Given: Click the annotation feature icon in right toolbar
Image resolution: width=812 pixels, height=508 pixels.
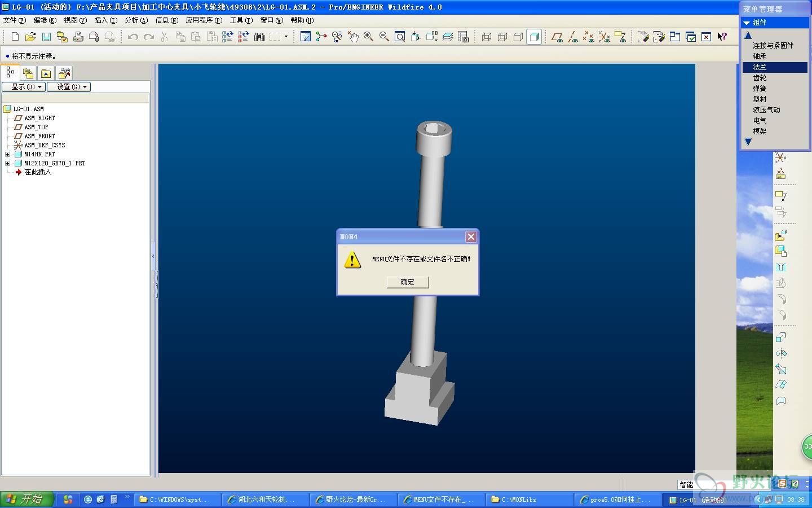Looking at the screenshot, I should (781, 196).
